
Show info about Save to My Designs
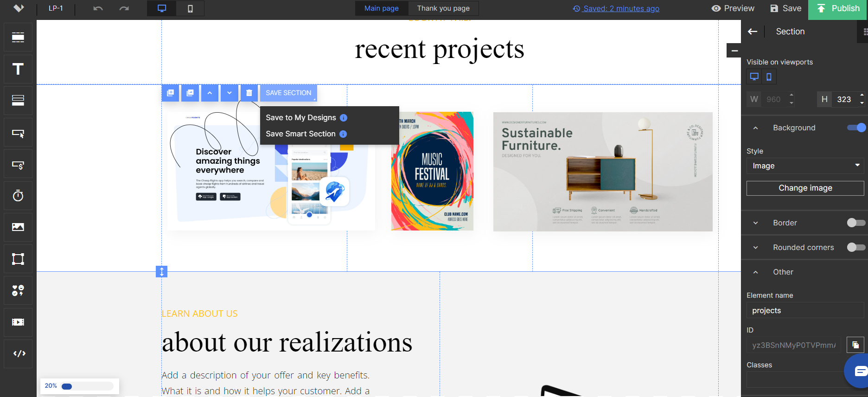coord(344,118)
